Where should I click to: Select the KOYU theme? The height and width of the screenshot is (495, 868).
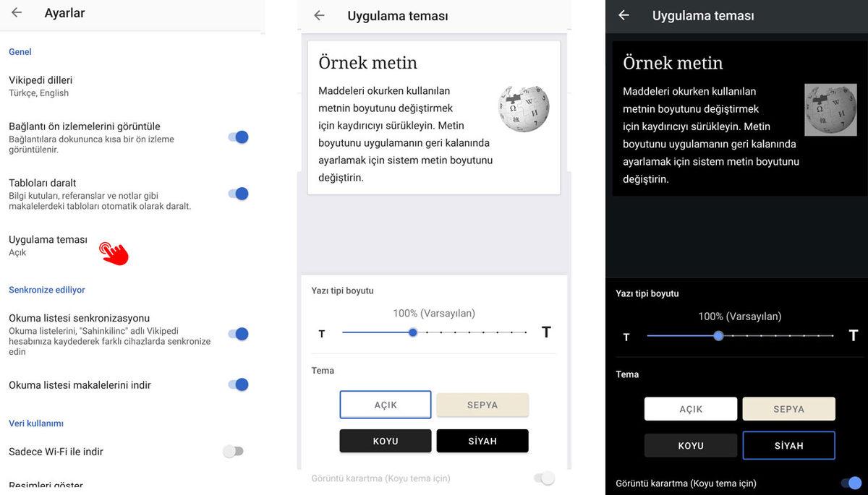tap(385, 441)
